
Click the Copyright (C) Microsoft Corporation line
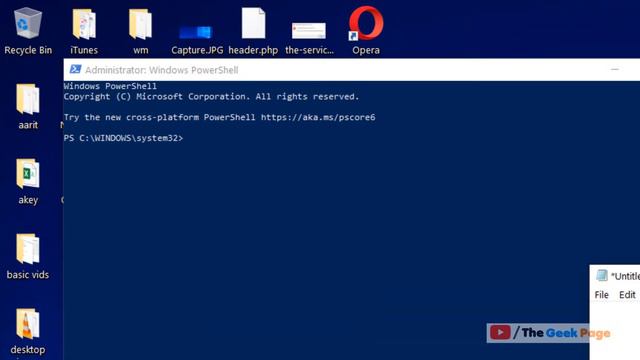click(211, 97)
